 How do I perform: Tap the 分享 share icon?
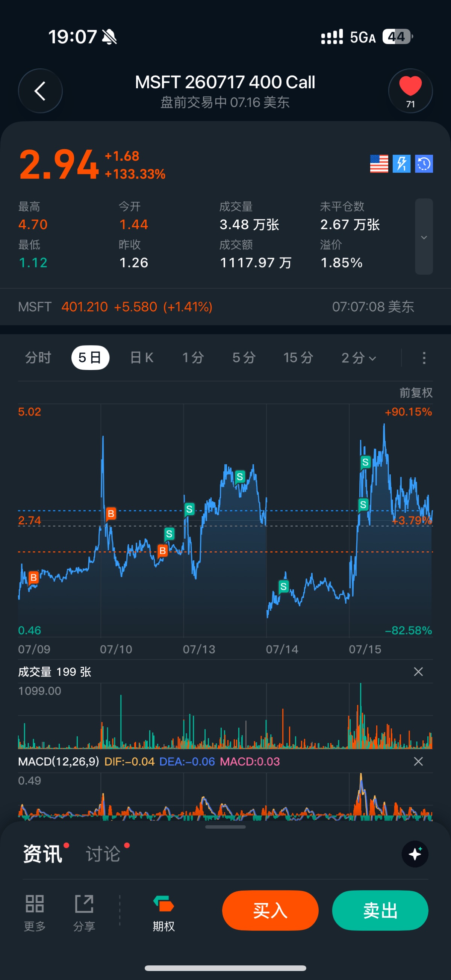click(84, 913)
